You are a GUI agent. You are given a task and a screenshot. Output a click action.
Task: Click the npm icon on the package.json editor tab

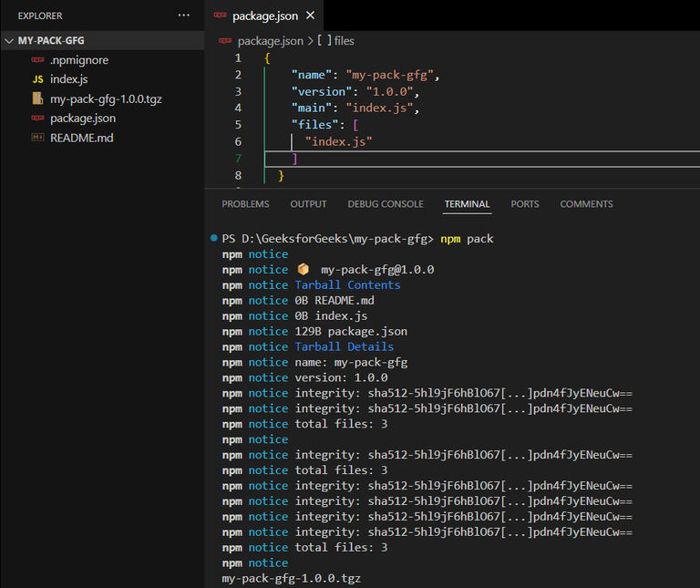click(220, 15)
